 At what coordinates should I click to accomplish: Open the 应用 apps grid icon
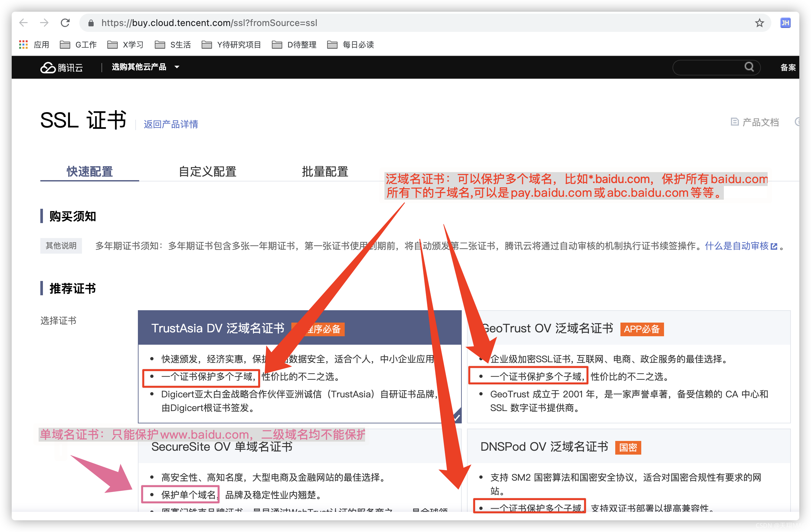coord(23,45)
